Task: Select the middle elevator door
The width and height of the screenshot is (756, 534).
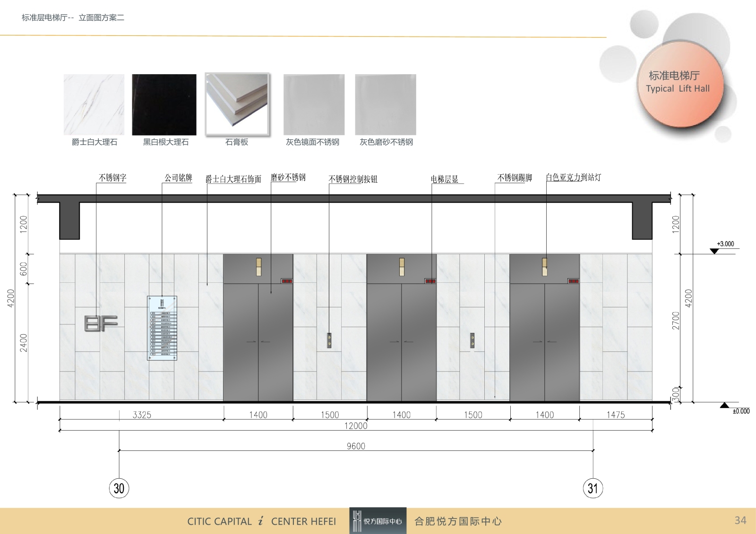Action: tap(402, 342)
